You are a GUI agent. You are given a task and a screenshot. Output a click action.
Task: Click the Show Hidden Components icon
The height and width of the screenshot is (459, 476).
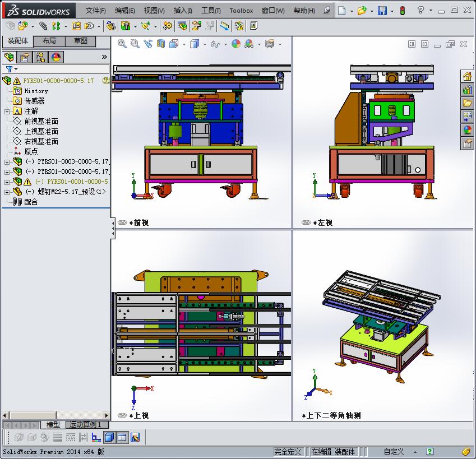point(111,26)
